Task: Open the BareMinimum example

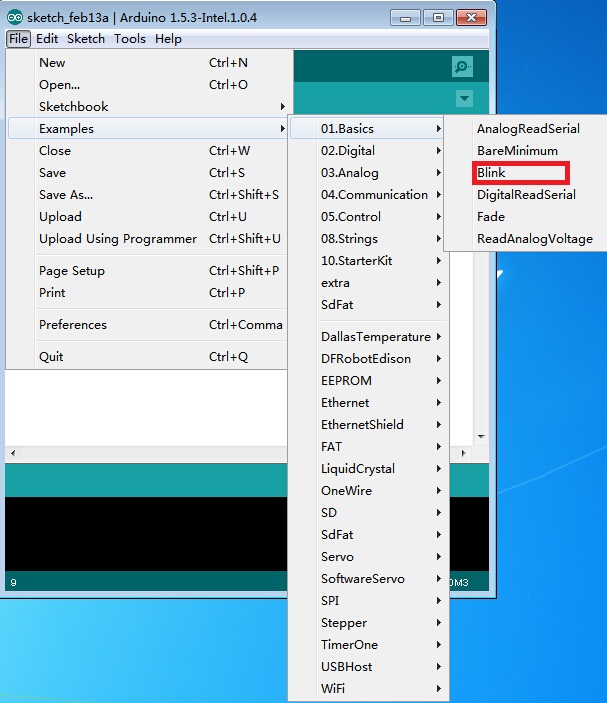Action: point(528,151)
